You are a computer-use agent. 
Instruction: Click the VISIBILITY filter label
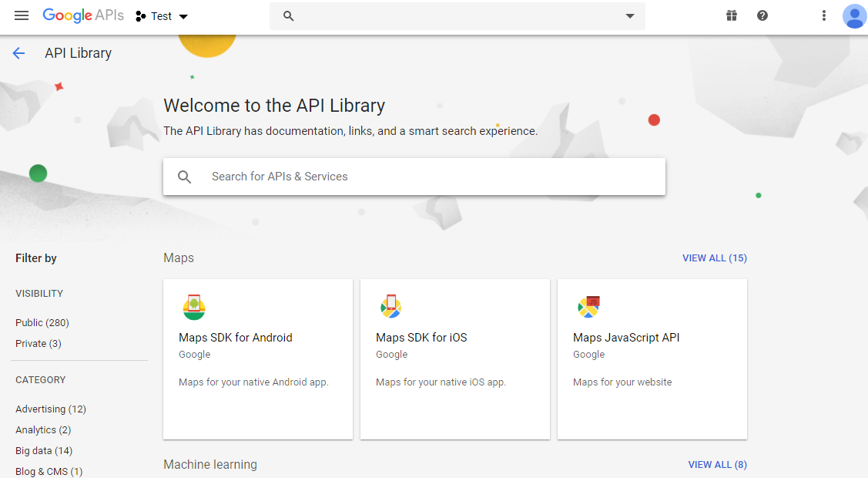pos(39,294)
